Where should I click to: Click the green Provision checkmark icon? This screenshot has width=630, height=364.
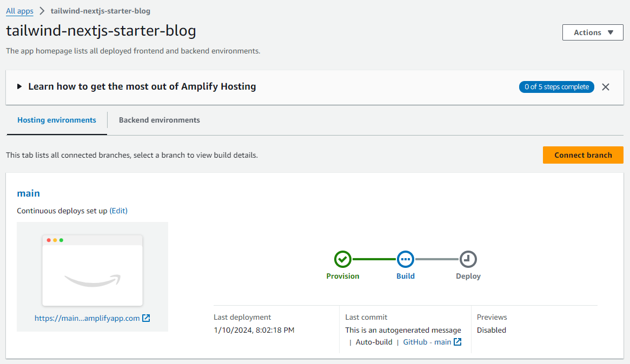(x=342, y=260)
